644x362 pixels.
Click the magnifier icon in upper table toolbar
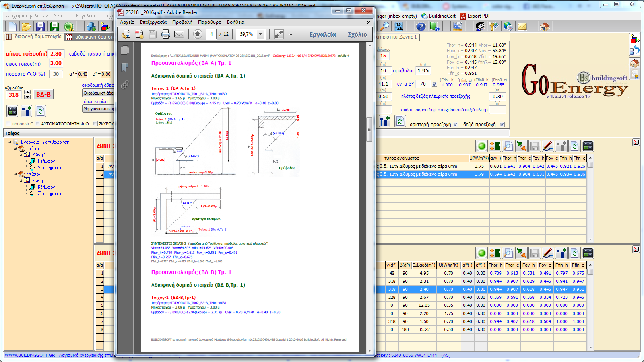tap(508, 146)
